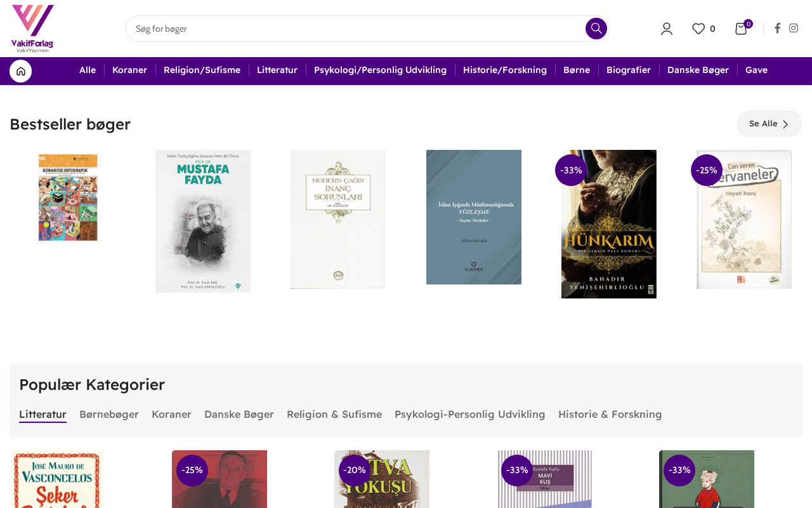Open the Koraner menu item

(x=129, y=70)
